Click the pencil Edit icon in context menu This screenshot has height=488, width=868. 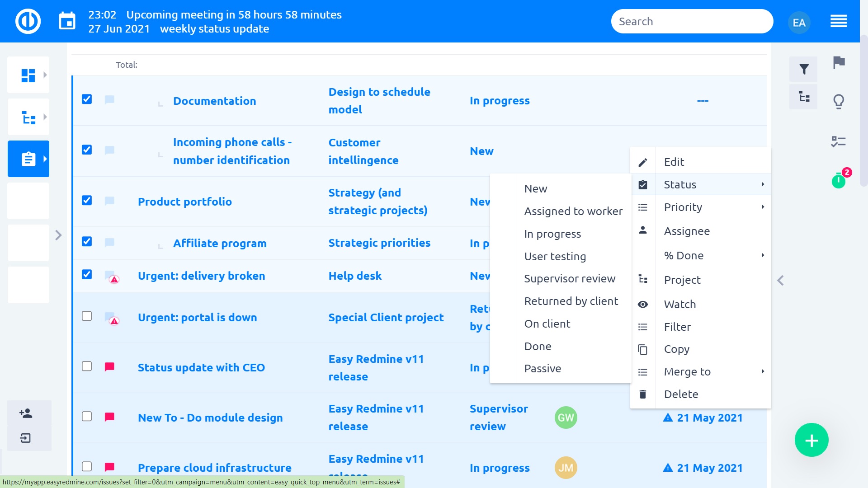point(642,162)
